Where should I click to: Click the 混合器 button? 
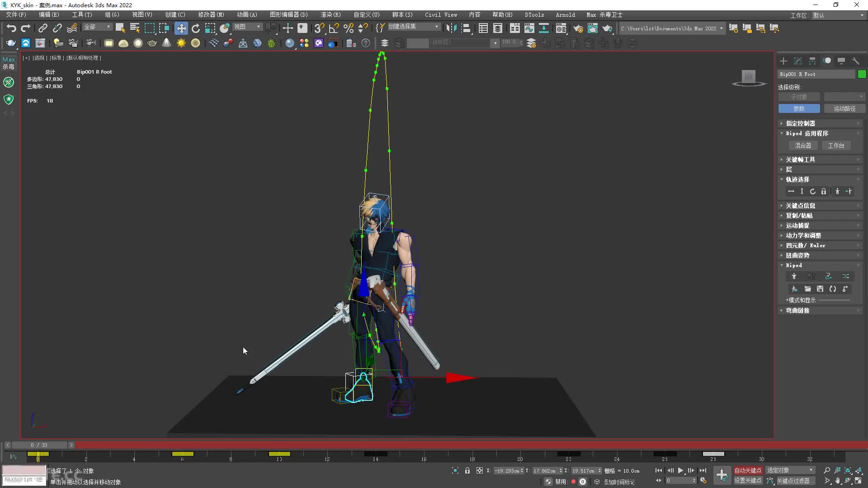[803, 145]
